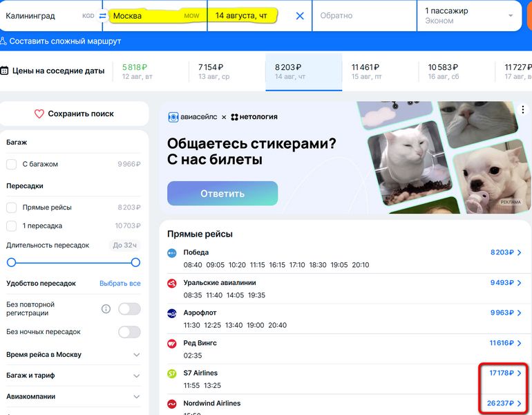Open passenger and class dropdown
Image resolution: width=532 pixels, height=415 pixels.
coord(469,16)
